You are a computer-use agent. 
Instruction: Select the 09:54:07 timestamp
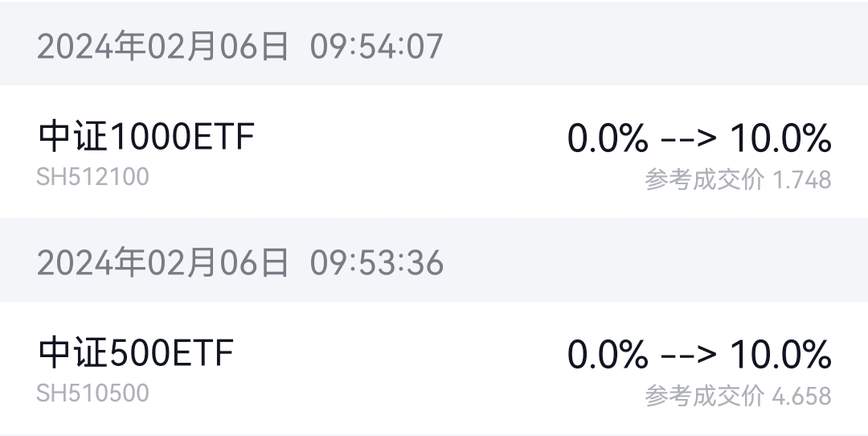coord(376,46)
